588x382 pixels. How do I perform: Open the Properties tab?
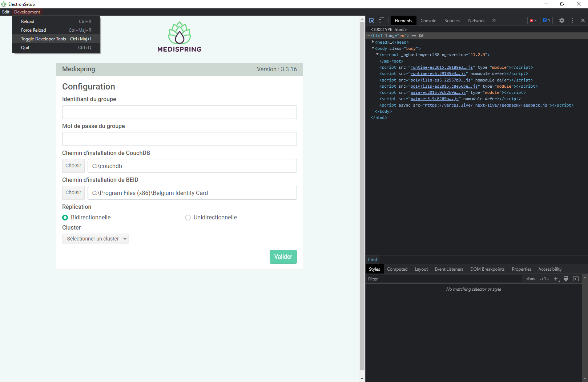pos(521,269)
